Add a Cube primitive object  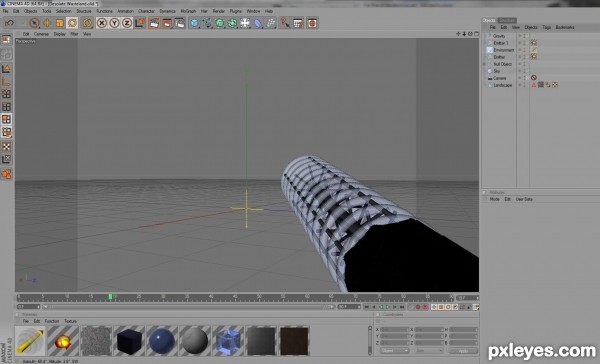click(194, 23)
